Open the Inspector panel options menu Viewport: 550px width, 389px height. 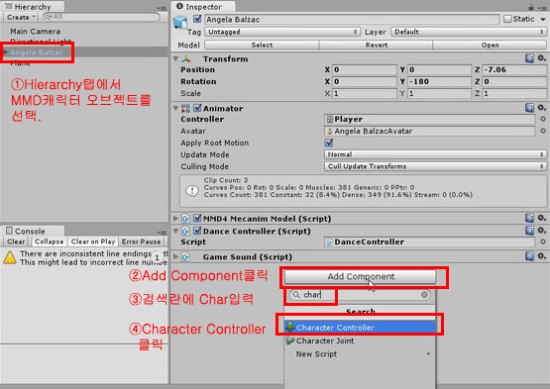click(x=543, y=8)
